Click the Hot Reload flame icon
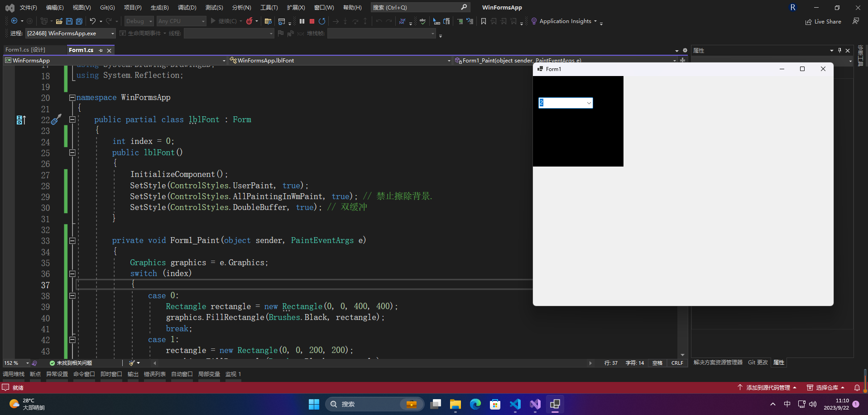This screenshot has height=415, width=868. pos(249,21)
